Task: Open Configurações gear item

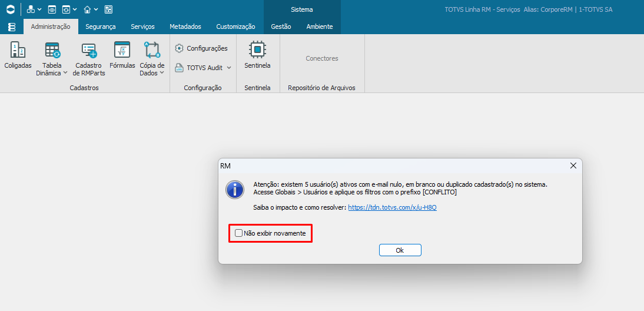Action: tap(201, 48)
